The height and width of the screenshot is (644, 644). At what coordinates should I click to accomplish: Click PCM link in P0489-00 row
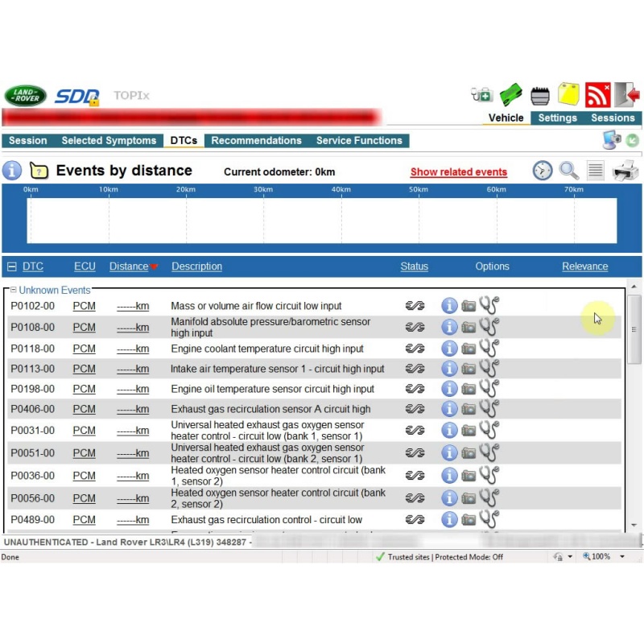coord(85,519)
